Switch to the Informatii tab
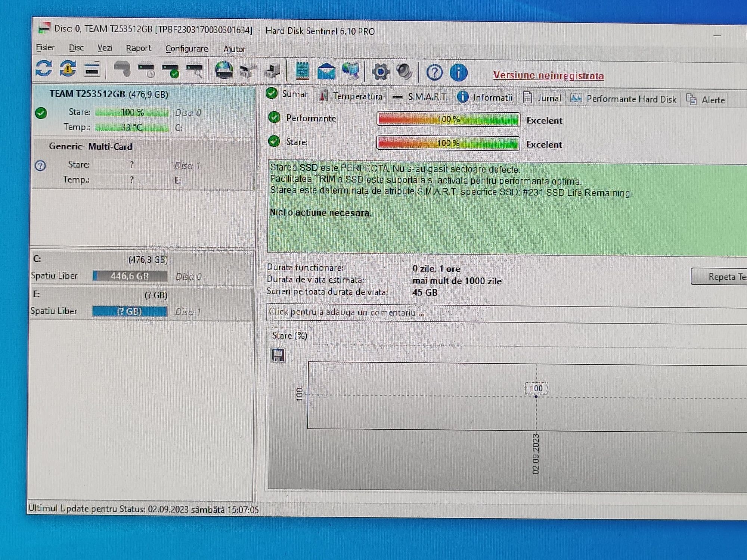The image size is (747, 560). [x=485, y=97]
